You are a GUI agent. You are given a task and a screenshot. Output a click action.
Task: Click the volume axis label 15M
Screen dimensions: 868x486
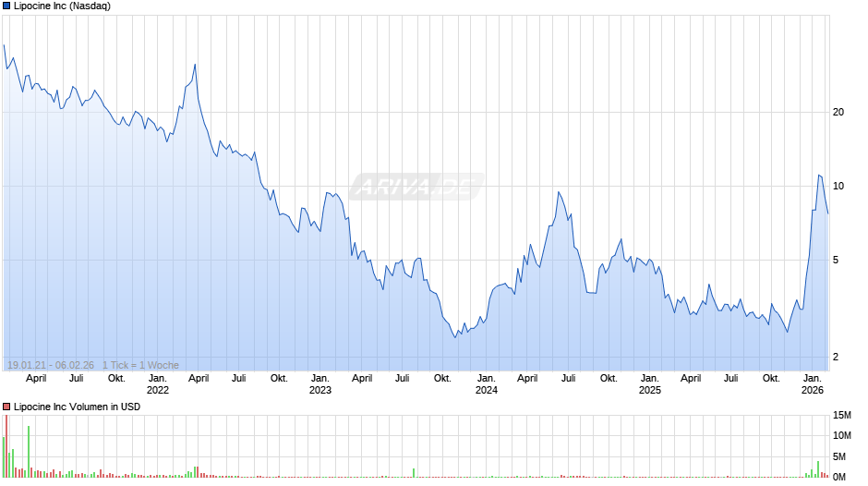click(842, 415)
